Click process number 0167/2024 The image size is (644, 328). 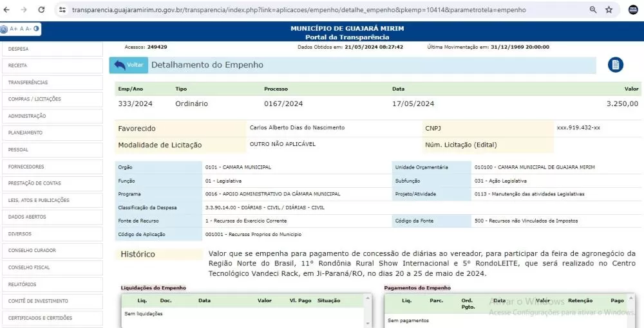(x=283, y=104)
